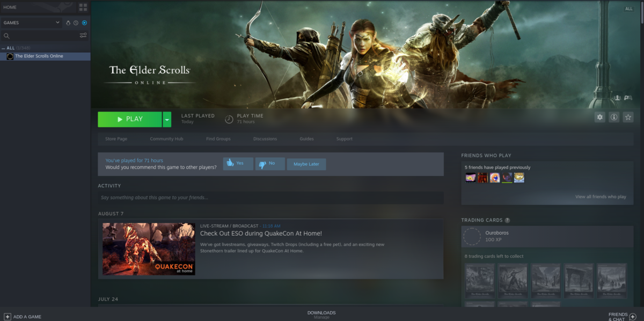Open the Community Hub tab
Image resolution: width=644 pixels, height=321 pixels.
click(166, 139)
